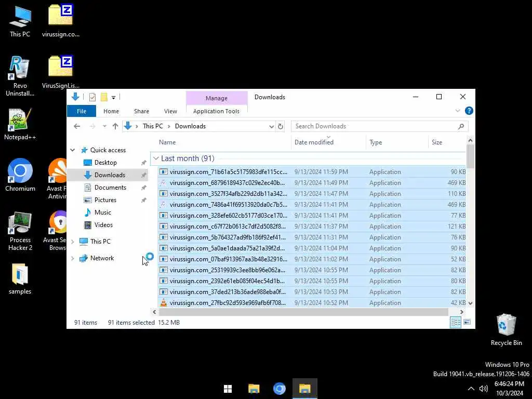Expand This PC tree node
532x399 pixels.
73,242
